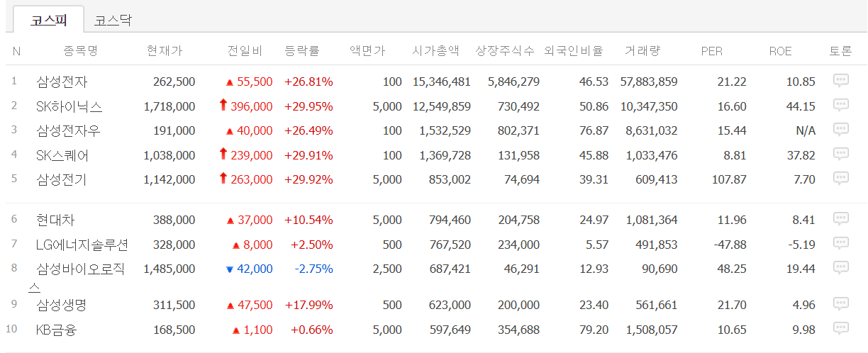Open the KB금융 stock link

tap(56, 330)
